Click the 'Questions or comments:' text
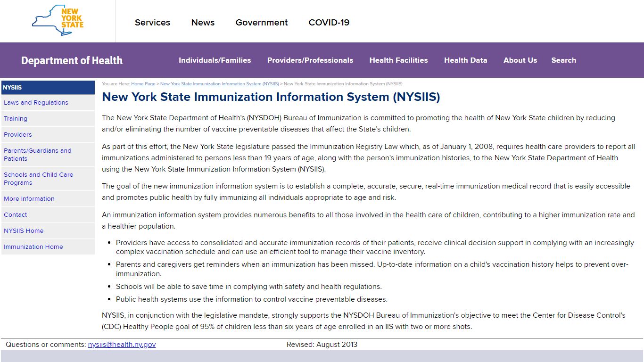The height and width of the screenshot is (362, 644). click(x=46, y=345)
